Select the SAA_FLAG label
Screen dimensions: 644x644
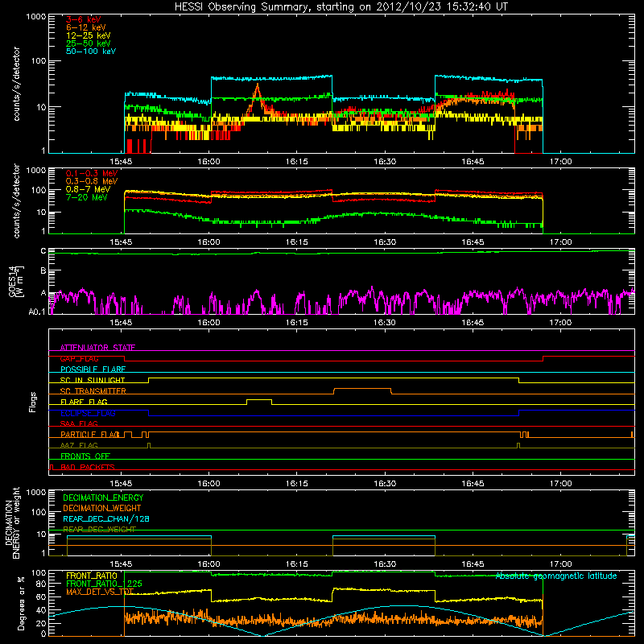[79, 423]
